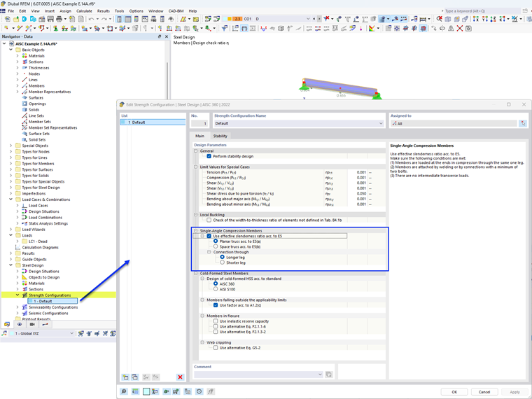
Task: Toggle Perform stability design checkbox
Action: 209,156
